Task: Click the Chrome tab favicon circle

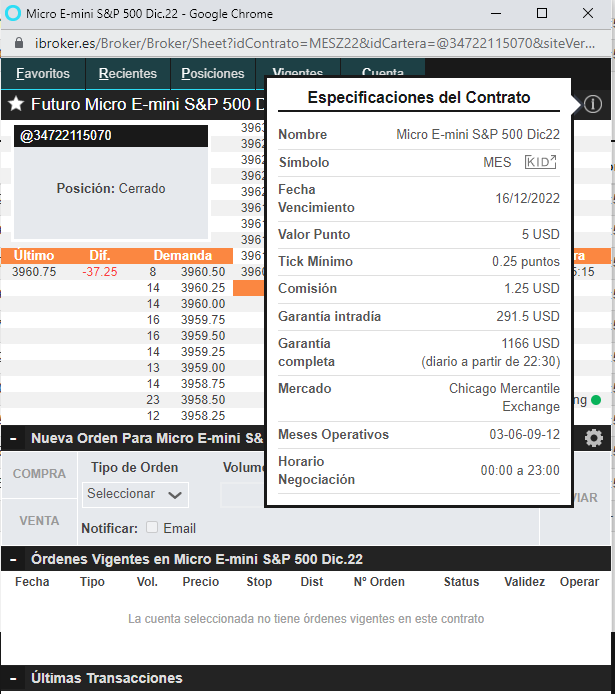Action: pos(13,13)
